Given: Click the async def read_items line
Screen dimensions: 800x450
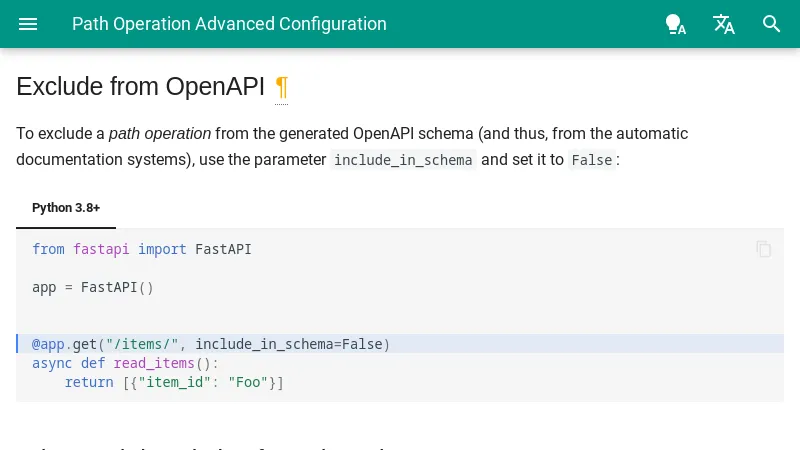Looking at the screenshot, I should [x=125, y=363].
